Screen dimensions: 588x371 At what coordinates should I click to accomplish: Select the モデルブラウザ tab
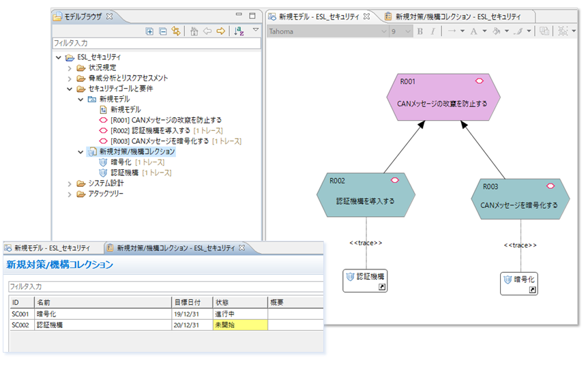pyautogui.click(x=83, y=16)
